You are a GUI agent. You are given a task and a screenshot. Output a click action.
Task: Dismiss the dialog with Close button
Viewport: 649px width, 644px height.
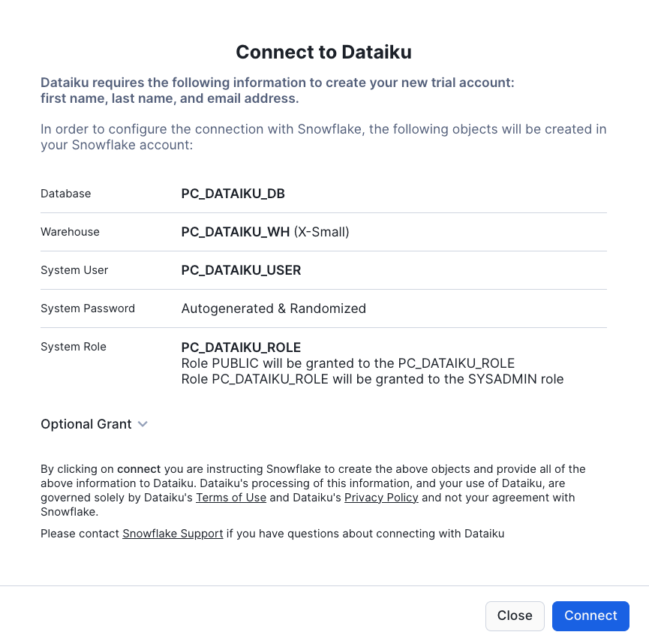pos(515,615)
